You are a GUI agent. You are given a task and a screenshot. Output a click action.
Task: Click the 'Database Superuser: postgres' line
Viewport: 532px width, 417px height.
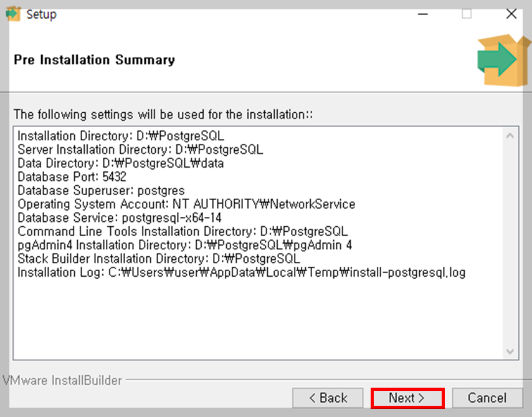point(101,190)
